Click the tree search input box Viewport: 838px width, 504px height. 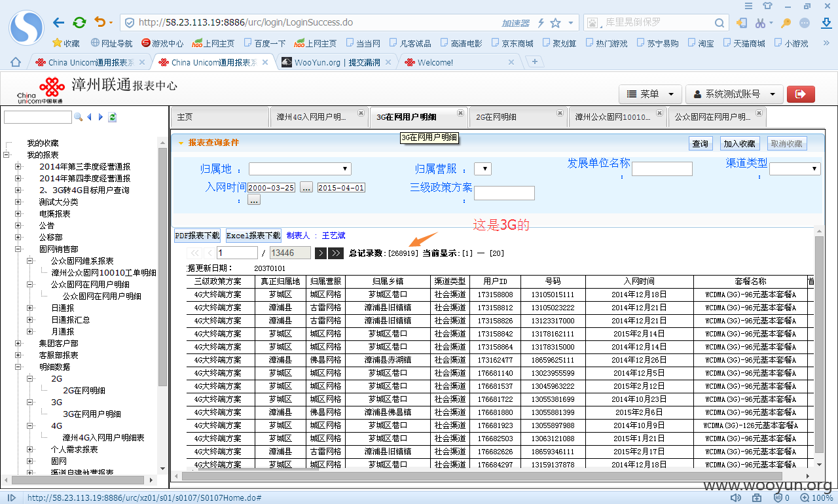click(37, 117)
